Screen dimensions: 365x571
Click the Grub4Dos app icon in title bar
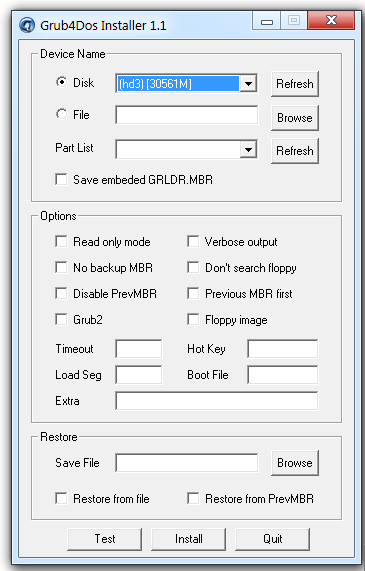pos(27,25)
